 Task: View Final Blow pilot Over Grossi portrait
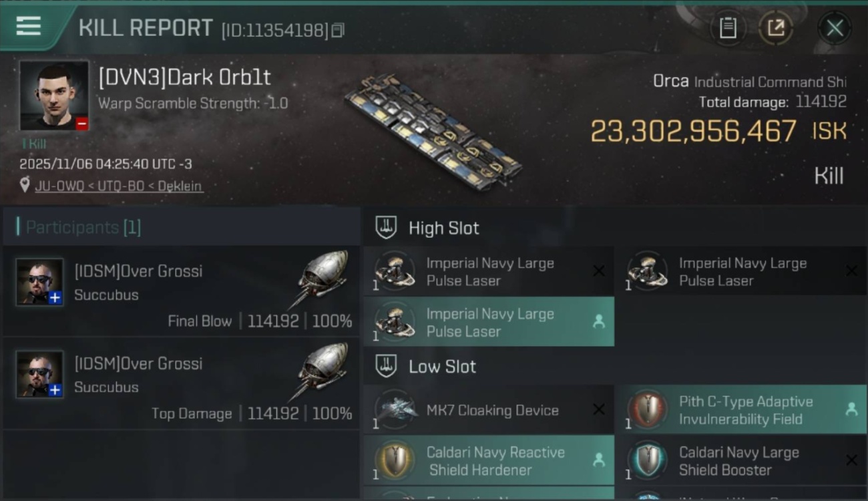pos(40,282)
